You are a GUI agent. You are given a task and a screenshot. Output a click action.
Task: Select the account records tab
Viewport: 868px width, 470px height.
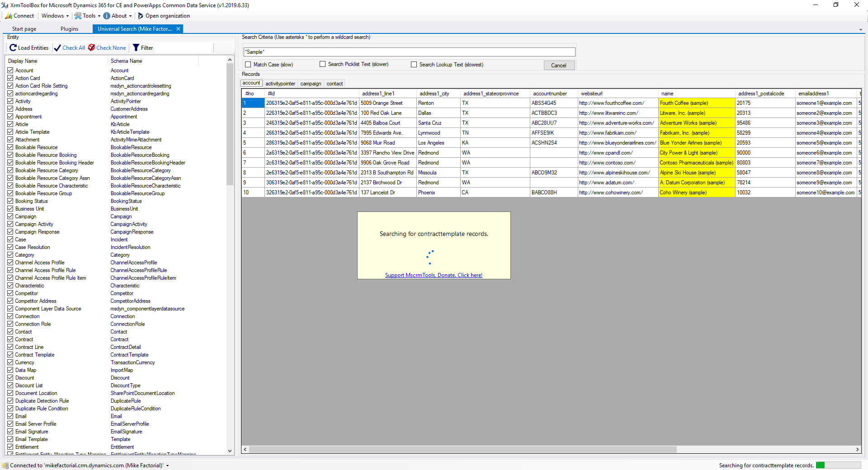pos(251,83)
